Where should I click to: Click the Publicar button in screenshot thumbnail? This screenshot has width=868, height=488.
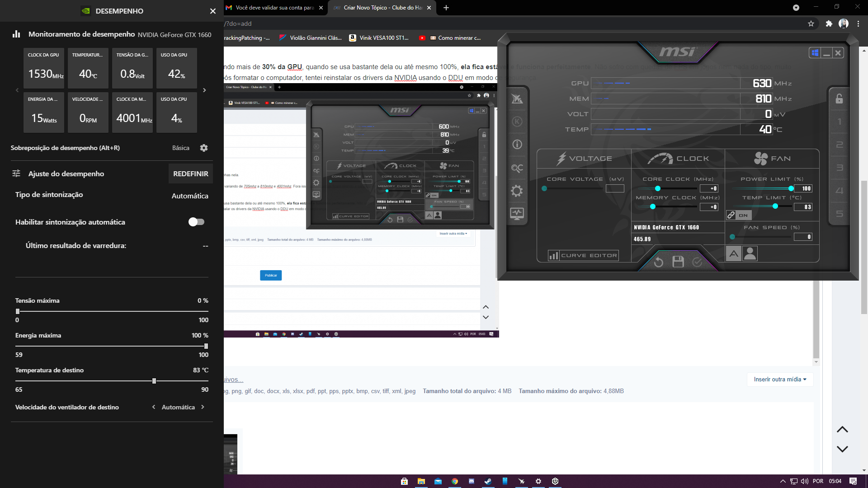[x=271, y=275]
